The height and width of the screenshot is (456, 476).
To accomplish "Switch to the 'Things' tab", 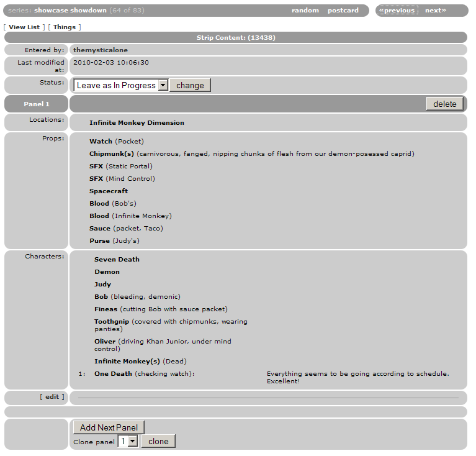I will coord(65,27).
